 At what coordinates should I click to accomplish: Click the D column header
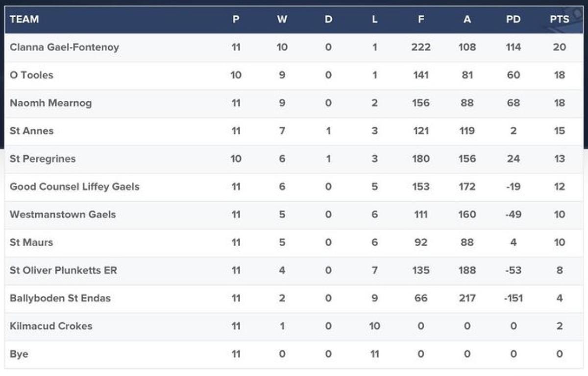tap(328, 20)
